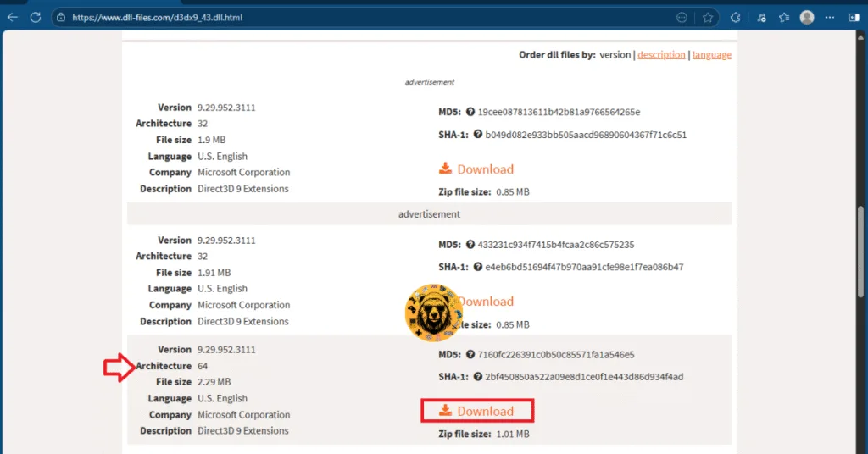The height and width of the screenshot is (454, 868).
Task: Click SHA-1 help icon for 2bf45085 hash
Action: [477, 376]
